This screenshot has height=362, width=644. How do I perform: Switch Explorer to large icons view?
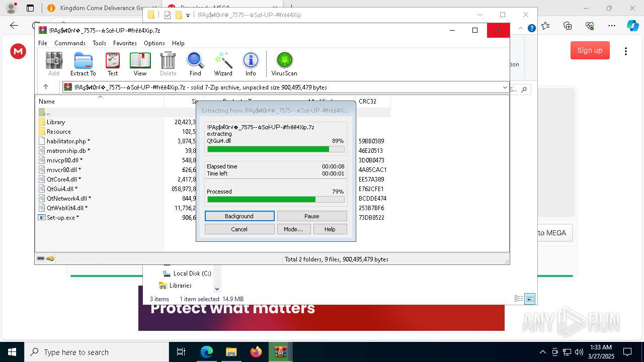point(530,299)
